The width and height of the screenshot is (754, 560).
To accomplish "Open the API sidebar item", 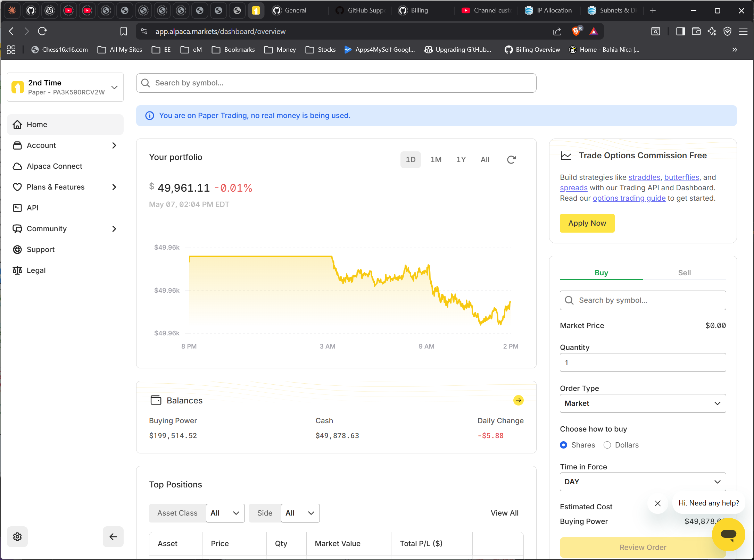I will [x=65, y=208].
